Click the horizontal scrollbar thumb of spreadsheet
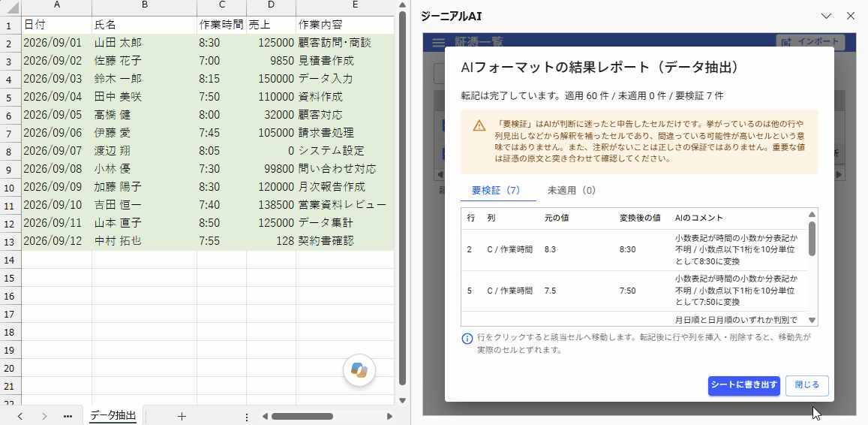This screenshot has width=868, height=425. tap(302, 417)
